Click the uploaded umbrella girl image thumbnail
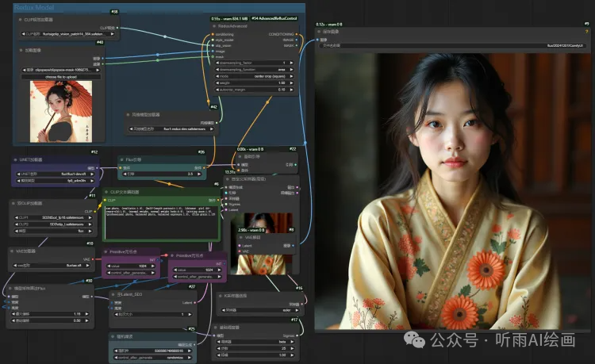Viewport: 595px width, 364px height. (x=61, y=112)
